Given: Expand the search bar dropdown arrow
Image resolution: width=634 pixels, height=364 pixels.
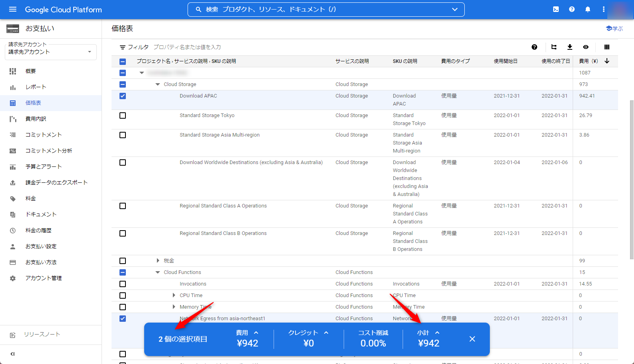Looking at the screenshot, I should pos(455,10).
